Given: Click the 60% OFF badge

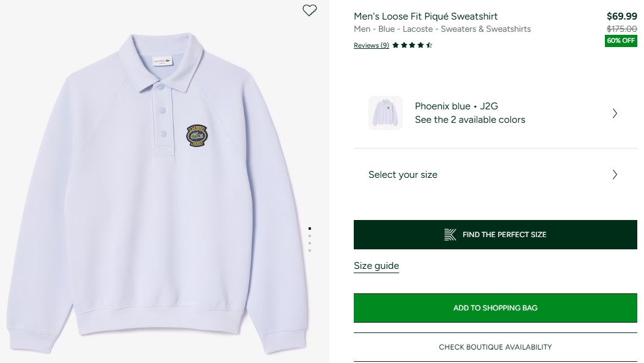Looking at the screenshot, I should (621, 41).
